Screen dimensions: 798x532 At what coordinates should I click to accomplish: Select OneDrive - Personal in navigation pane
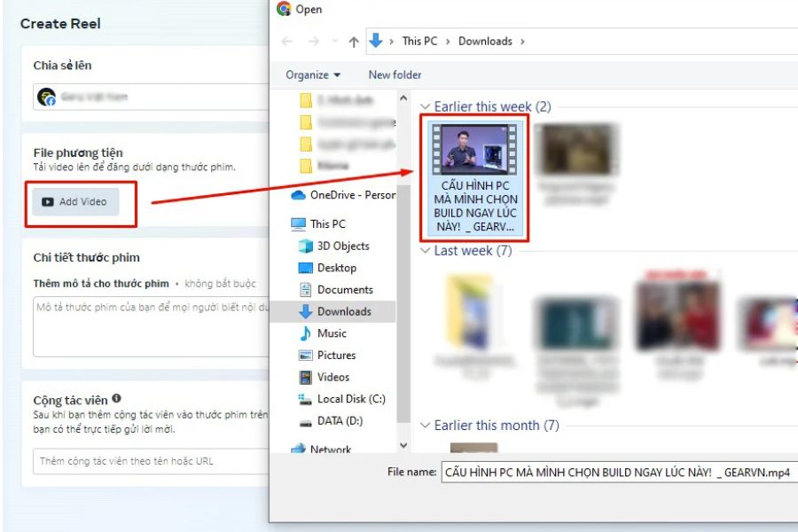pyautogui.click(x=343, y=195)
